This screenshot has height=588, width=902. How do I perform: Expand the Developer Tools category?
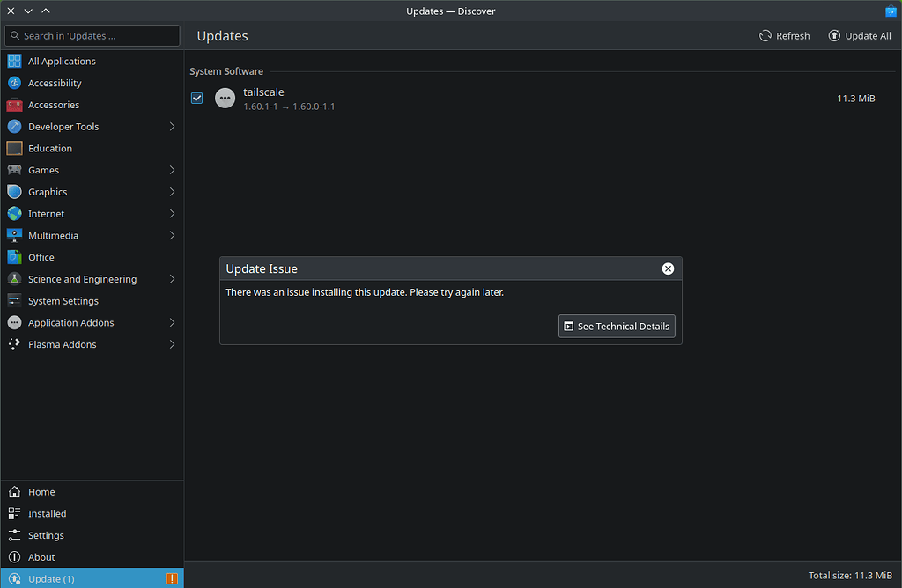click(174, 126)
